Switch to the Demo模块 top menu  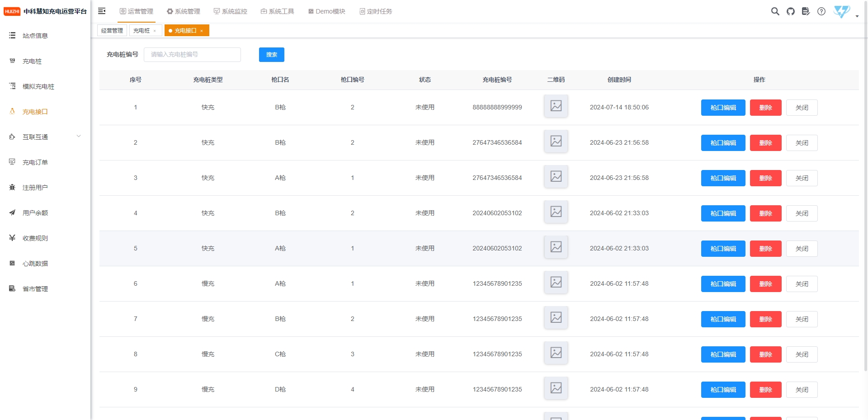coord(327,11)
